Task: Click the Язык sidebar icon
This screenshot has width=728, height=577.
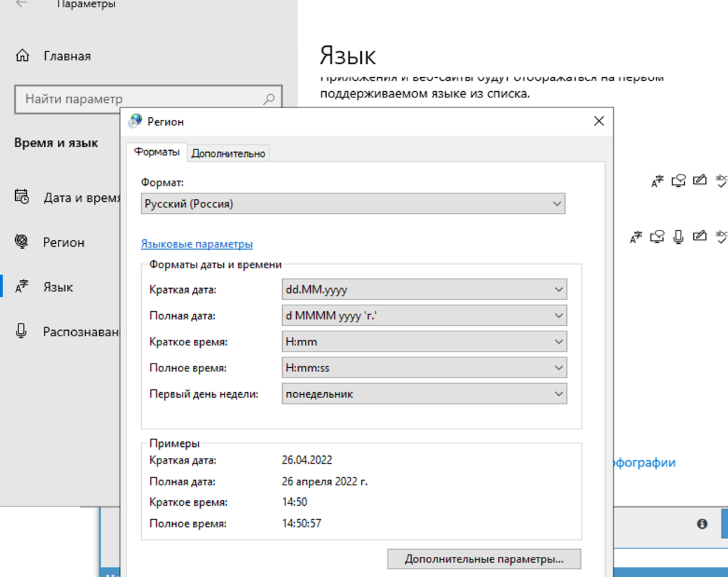Action: pos(22,286)
